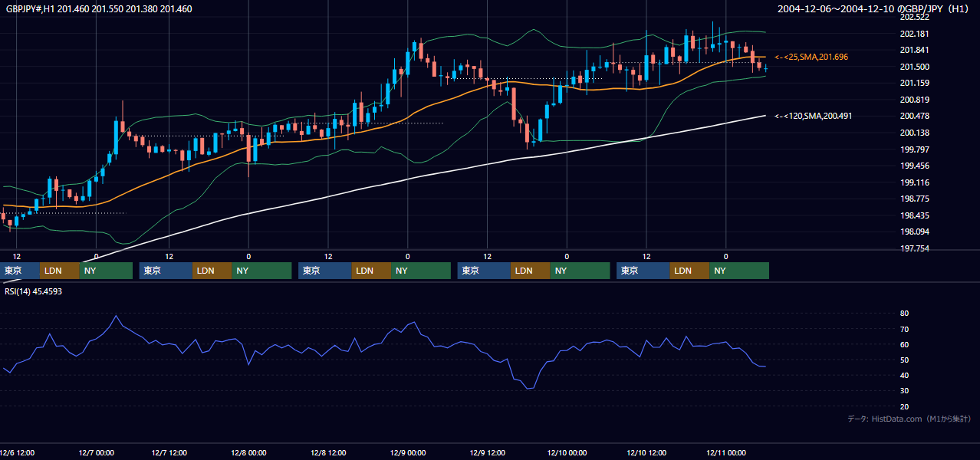Click RSI scale value 20
980x460 pixels.
(904, 406)
